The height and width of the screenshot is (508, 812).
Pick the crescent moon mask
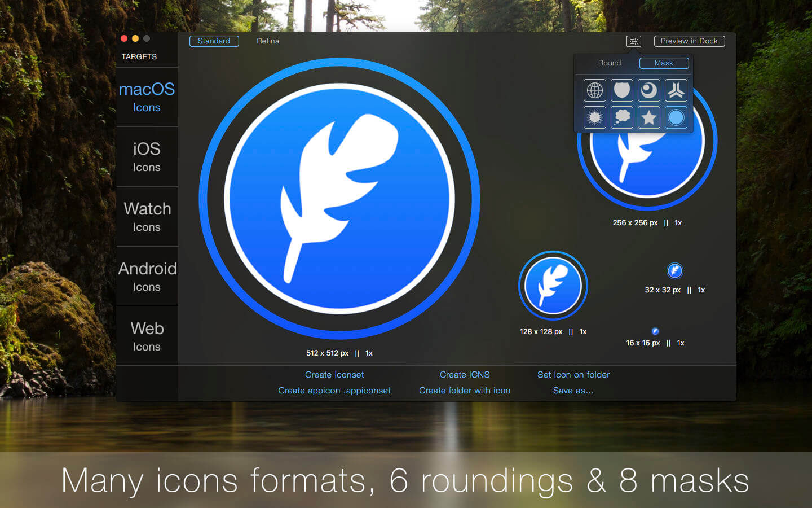649,90
